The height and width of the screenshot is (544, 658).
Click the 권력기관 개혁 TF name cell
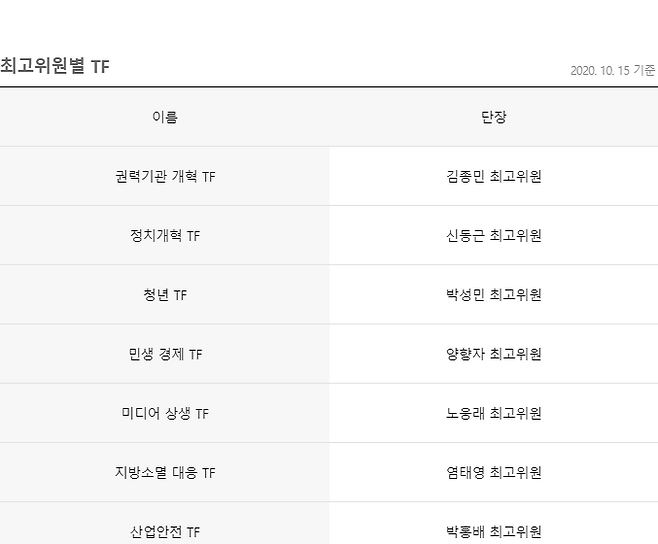click(165, 177)
